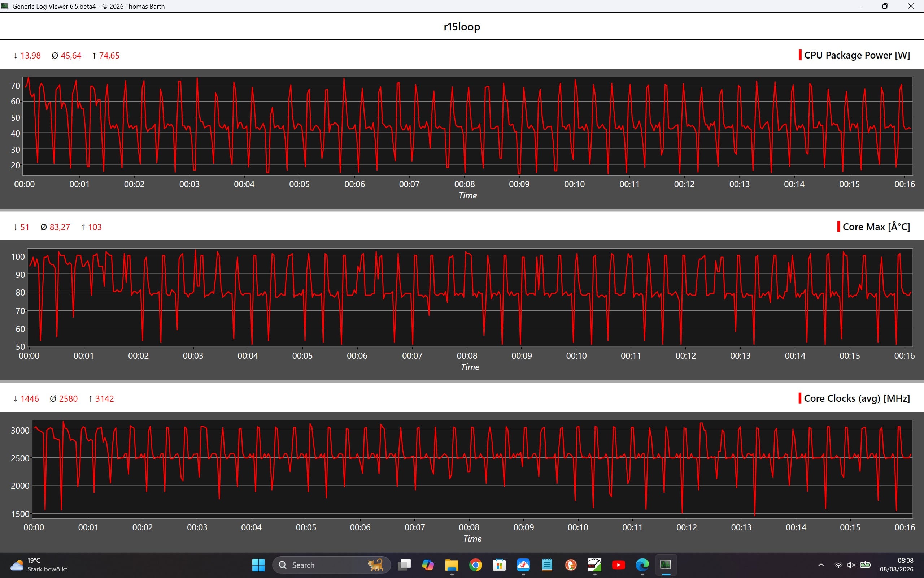Close the Generic Log Viewer window
Image resolution: width=924 pixels, height=578 pixels.
(x=911, y=6)
